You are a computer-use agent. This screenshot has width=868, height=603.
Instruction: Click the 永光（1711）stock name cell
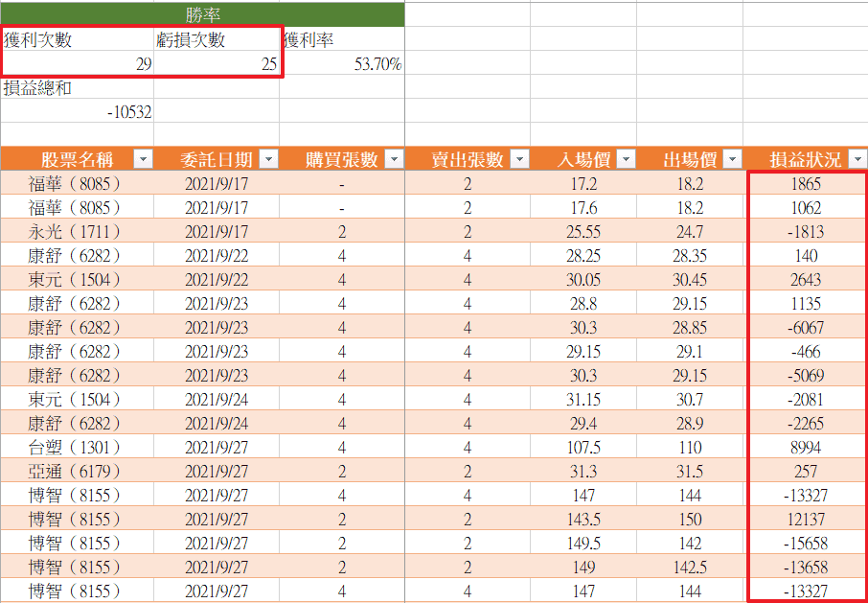coord(77,232)
